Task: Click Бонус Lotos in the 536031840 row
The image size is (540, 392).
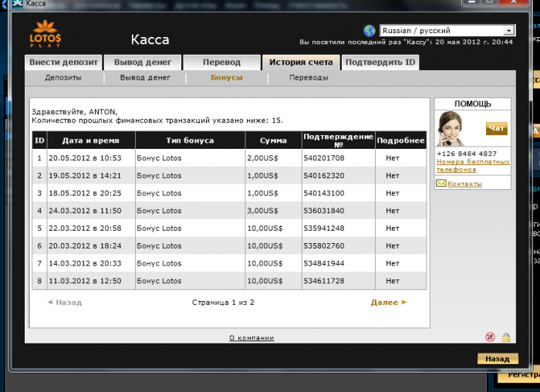Action: tap(159, 211)
